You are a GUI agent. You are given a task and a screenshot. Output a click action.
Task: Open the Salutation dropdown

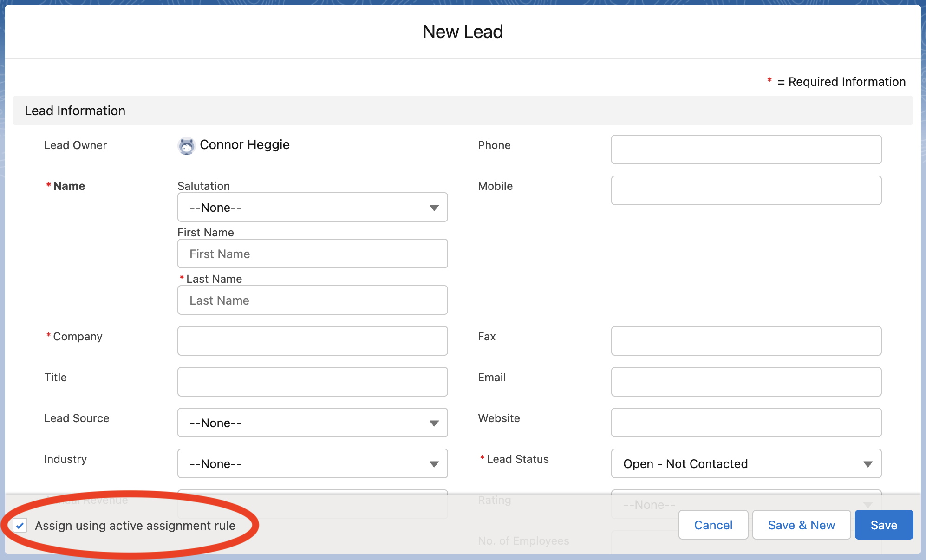coord(312,208)
